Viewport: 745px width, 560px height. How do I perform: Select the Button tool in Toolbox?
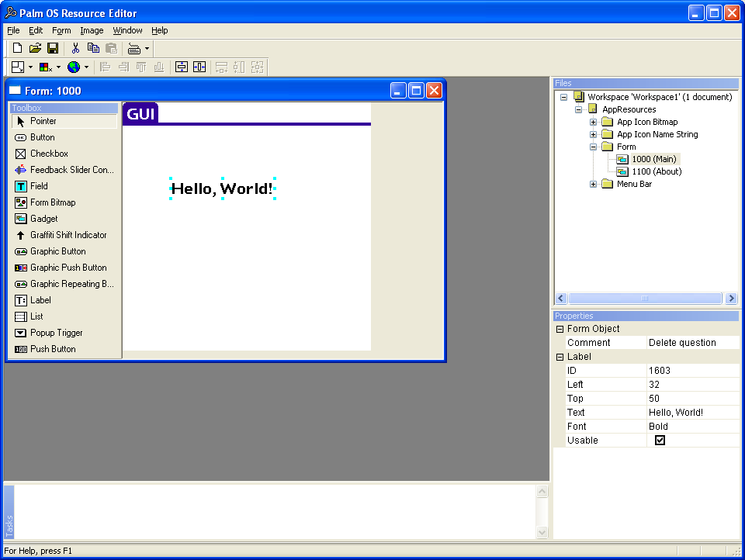tap(64, 137)
